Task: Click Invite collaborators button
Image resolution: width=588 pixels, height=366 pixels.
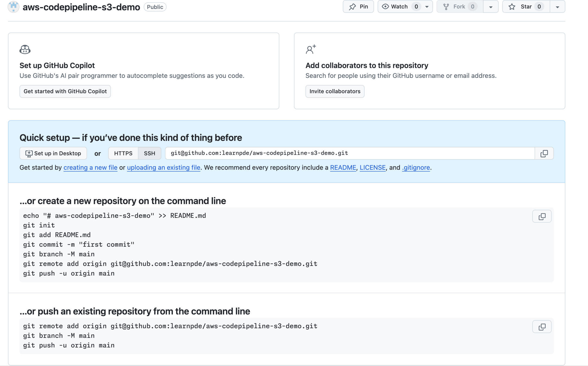Action: click(335, 91)
